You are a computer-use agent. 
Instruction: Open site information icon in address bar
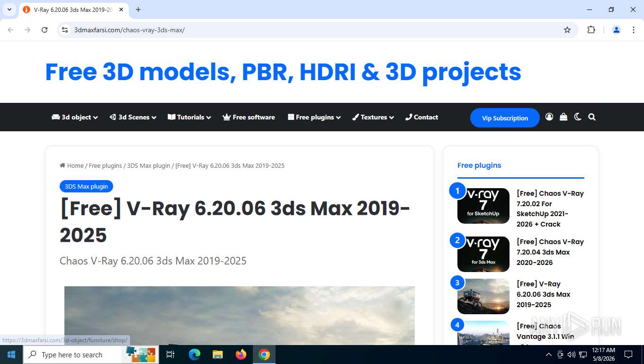point(65,30)
